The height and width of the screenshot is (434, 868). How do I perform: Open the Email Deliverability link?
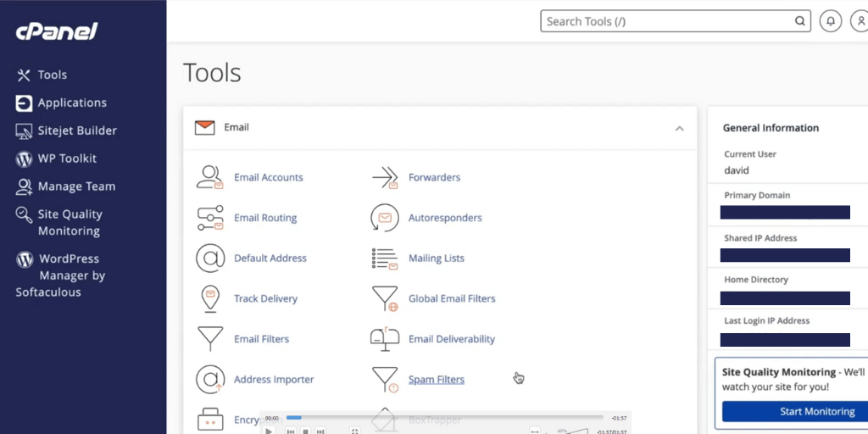[x=452, y=339]
